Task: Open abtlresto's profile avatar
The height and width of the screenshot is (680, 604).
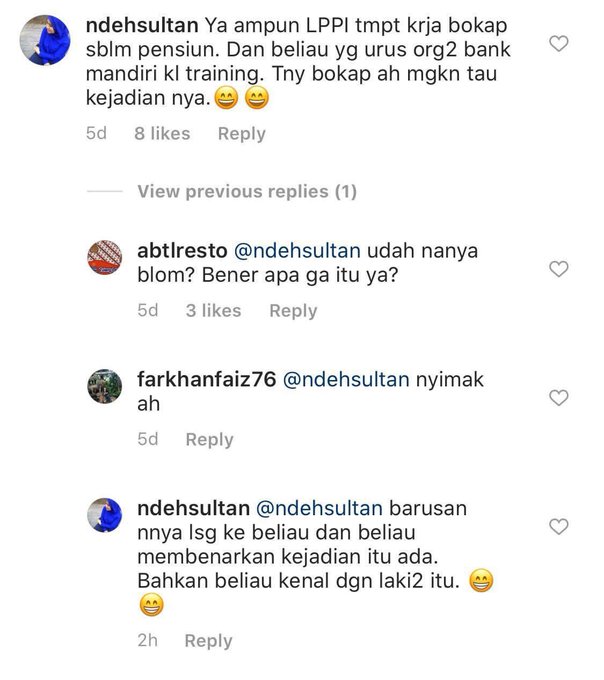Action: click(x=104, y=257)
